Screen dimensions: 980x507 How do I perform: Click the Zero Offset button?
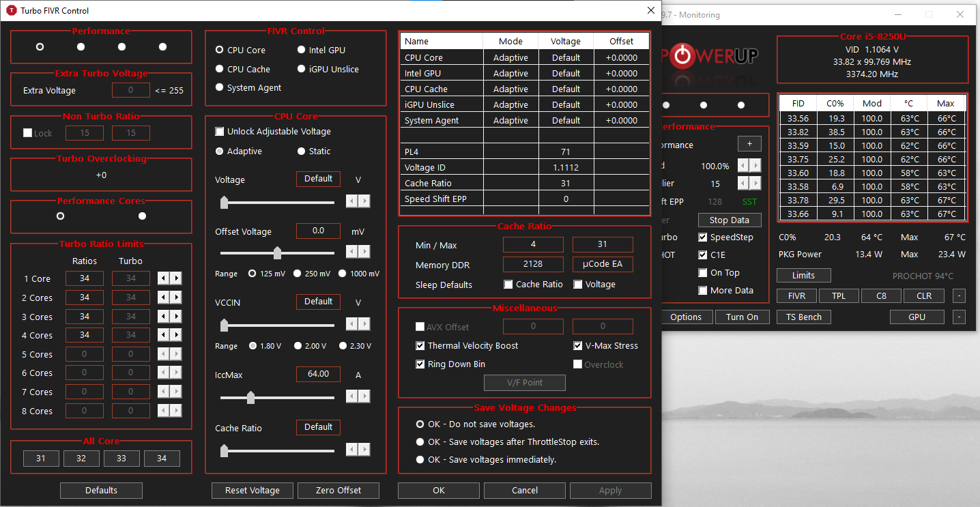pos(338,491)
